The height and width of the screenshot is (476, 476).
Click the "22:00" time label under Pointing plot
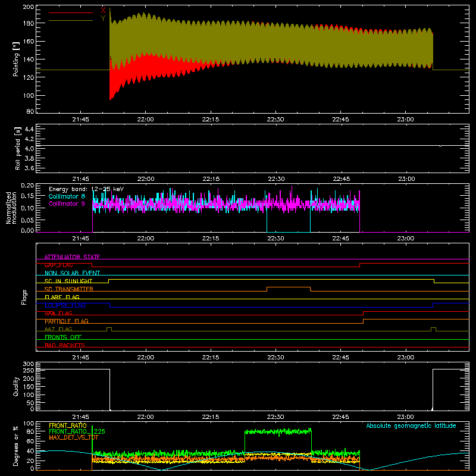145,120
